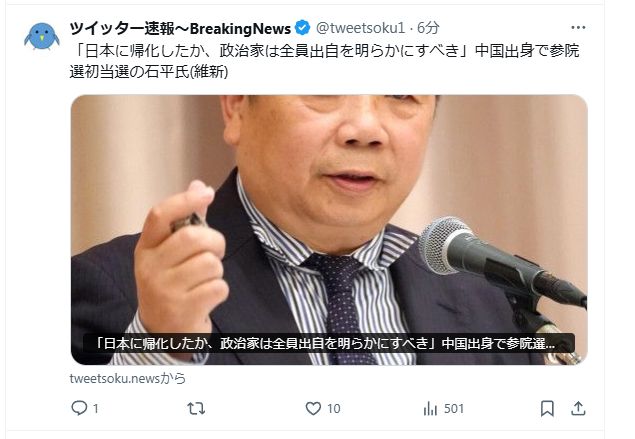Screen dimensions: 635x439
Task: Share the tweet with upload icon
Action: (x=578, y=408)
